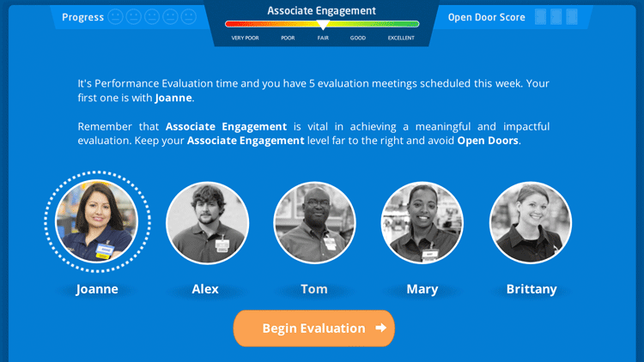Choose Tom's portrait photo
Viewport: 644px width, 362px height.
tap(314, 221)
